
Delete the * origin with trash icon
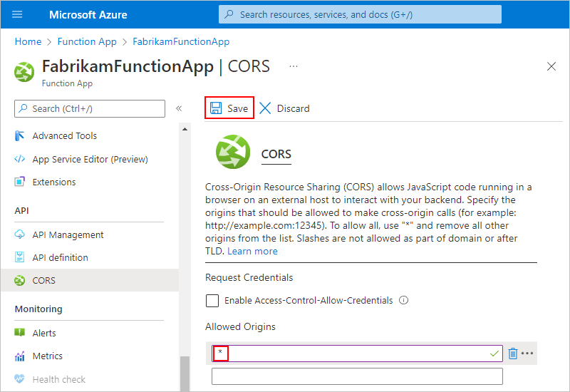click(x=512, y=353)
